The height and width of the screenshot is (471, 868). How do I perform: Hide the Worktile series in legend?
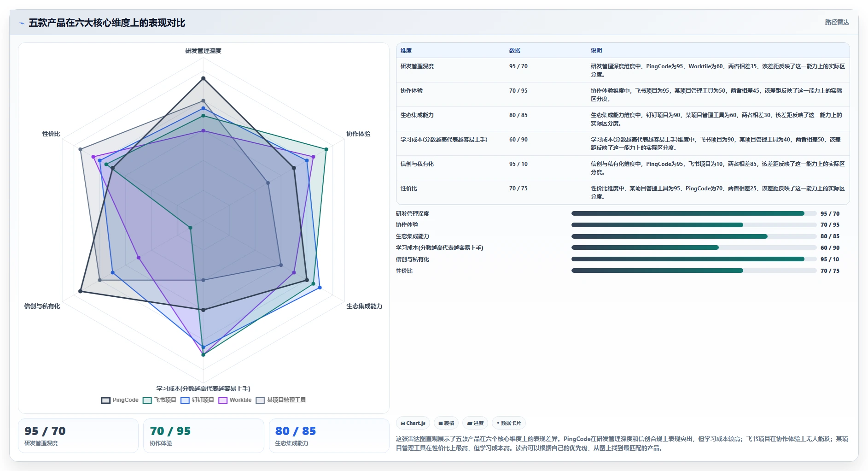[x=235, y=400]
